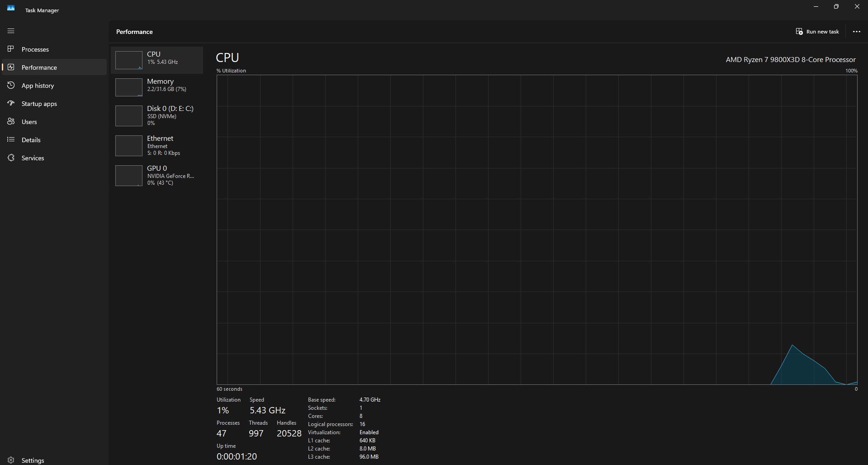This screenshot has height=465, width=868.
Task: Select the Memory resource entry label
Action: coord(160,81)
